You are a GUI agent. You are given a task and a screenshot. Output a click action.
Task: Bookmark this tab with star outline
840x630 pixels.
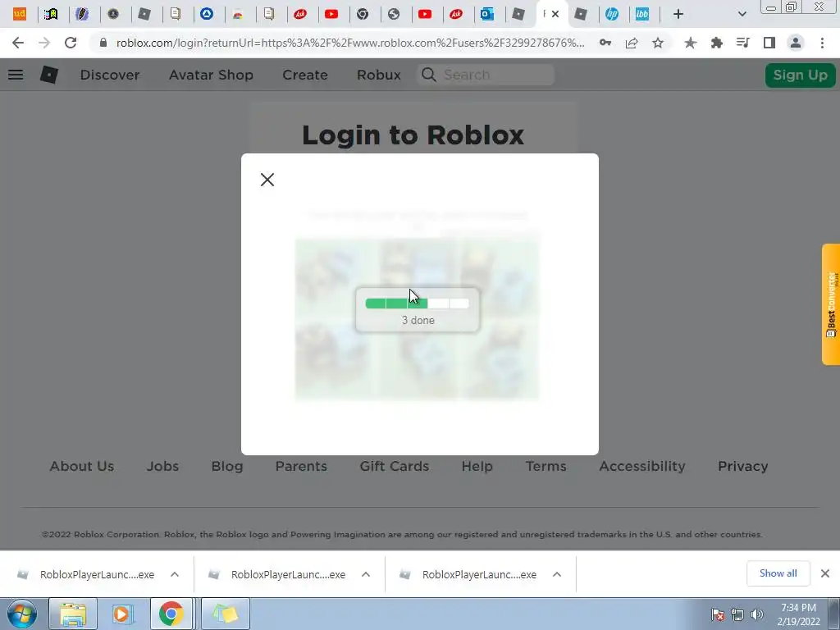pos(658,43)
